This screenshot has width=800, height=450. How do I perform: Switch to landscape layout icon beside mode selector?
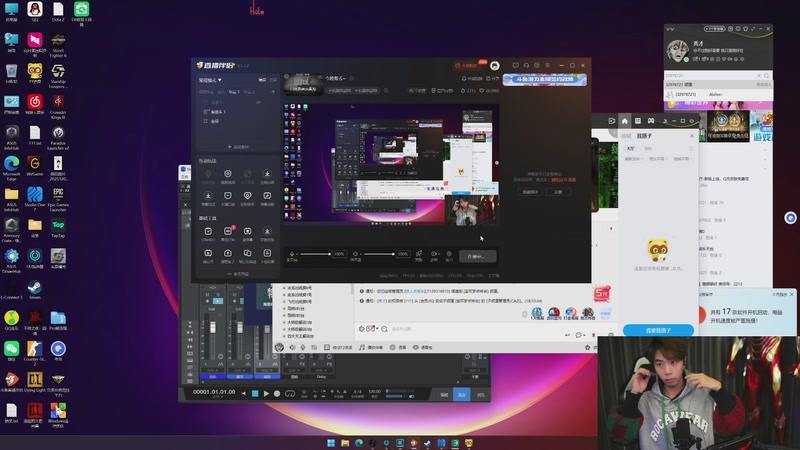262,80
